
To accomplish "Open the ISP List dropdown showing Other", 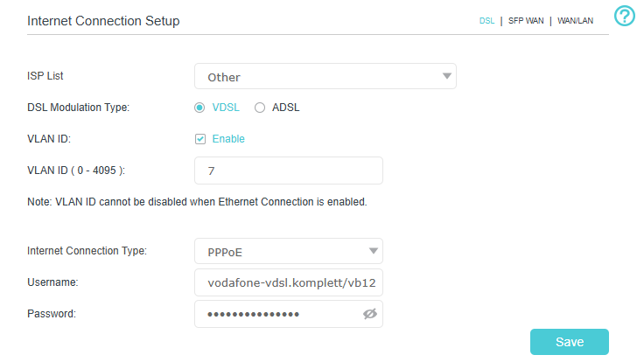I will click(x=325, y=76).
